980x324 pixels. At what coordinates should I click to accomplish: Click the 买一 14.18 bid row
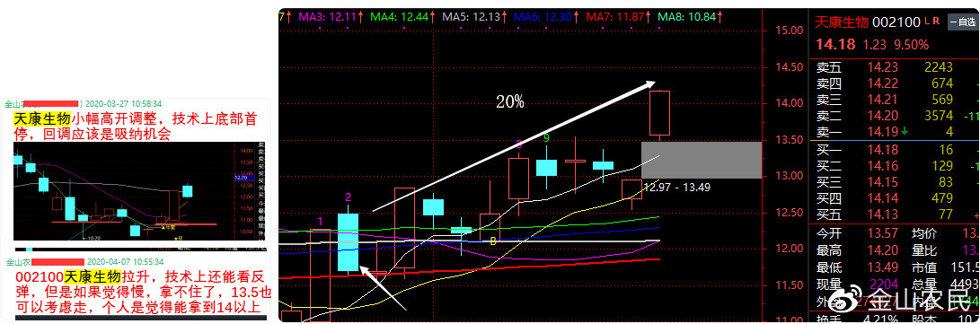coord(894,149)
